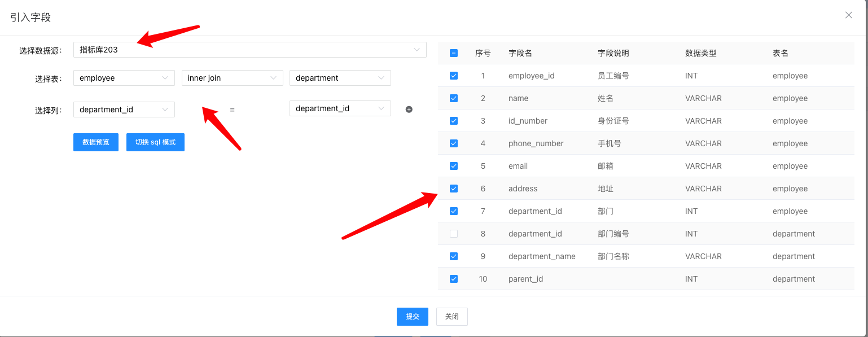The height and width of the screenshot is (337, 868).
Task: Open the right department_id column dropdown
Action: click(x=340, y=108)
